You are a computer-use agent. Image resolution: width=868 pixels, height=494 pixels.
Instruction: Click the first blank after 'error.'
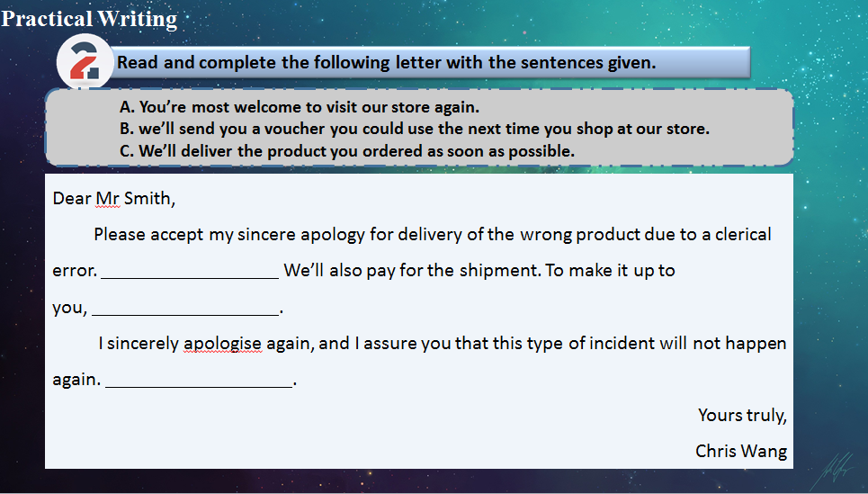(x=190, y=273)
